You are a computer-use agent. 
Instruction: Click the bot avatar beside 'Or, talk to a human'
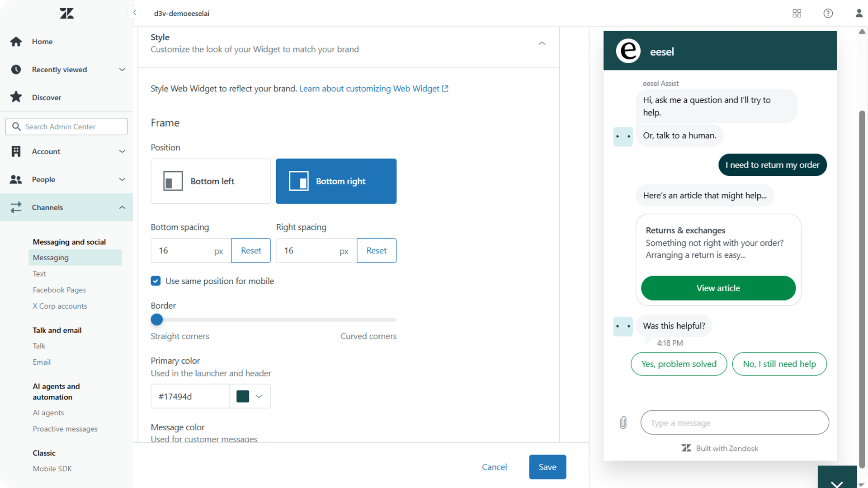[623, 136]
